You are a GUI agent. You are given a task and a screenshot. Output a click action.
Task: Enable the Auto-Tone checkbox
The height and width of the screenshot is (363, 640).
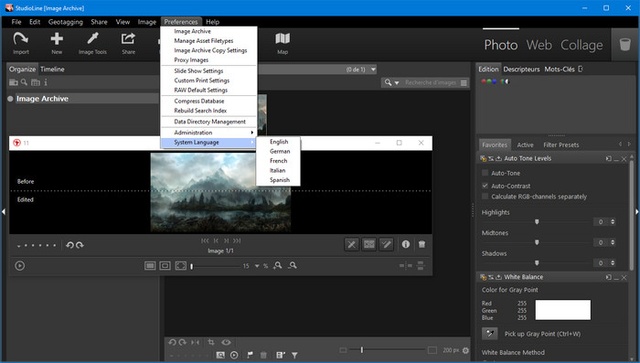pos(485,173)
